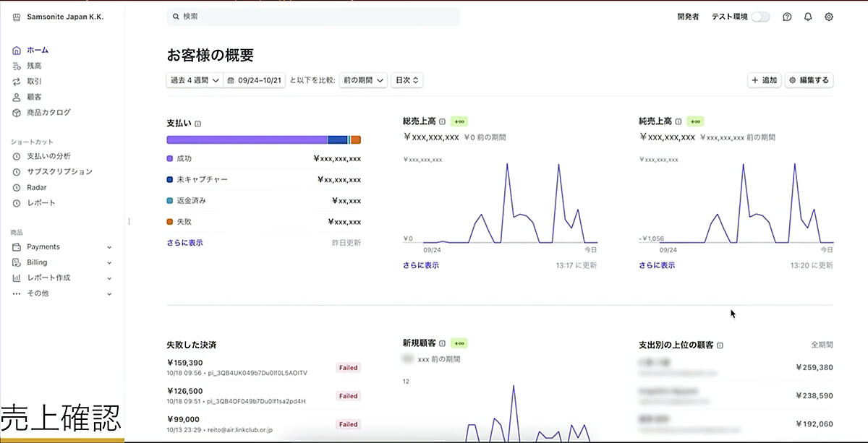The height and width of the screenshot is (443, 868).
Task: Open the settings gear icon
Action: 829,17
